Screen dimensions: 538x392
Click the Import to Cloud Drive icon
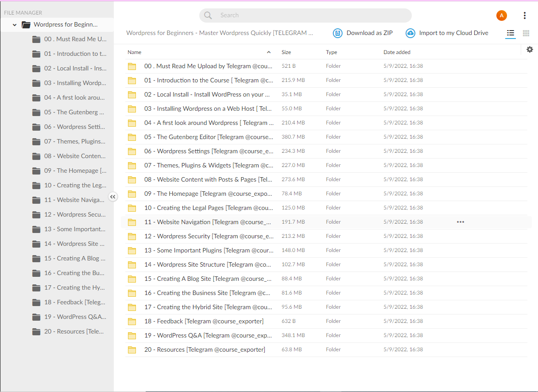point(410,33)
